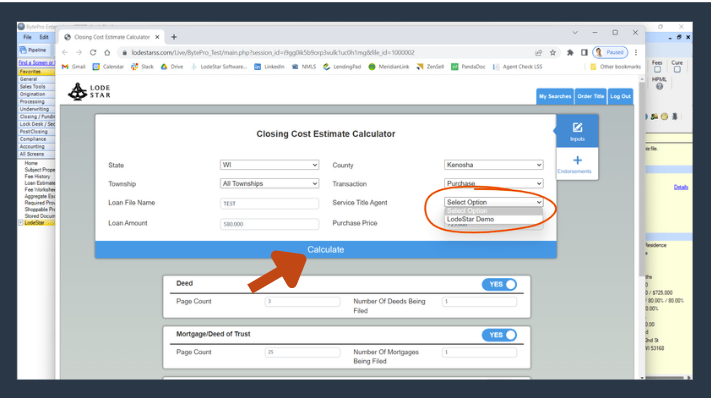Click the Paused profile button
The height and width of the screenshot is (398, 711).
pos(610,53)
